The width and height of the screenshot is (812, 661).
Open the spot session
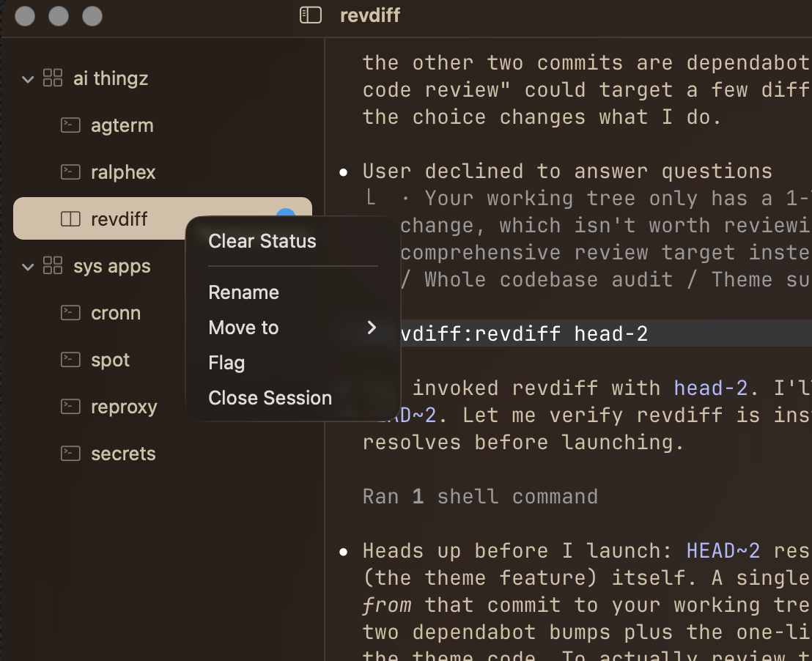point(110,360)
